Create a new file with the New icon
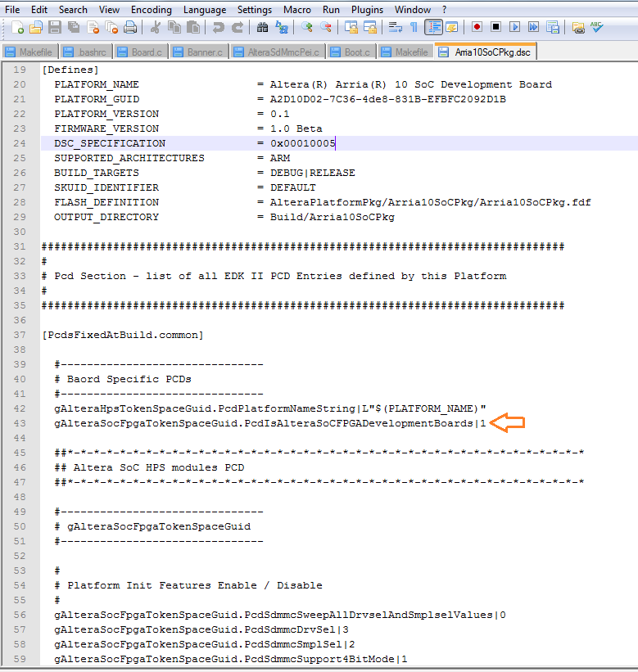 [x=17, y=28]
